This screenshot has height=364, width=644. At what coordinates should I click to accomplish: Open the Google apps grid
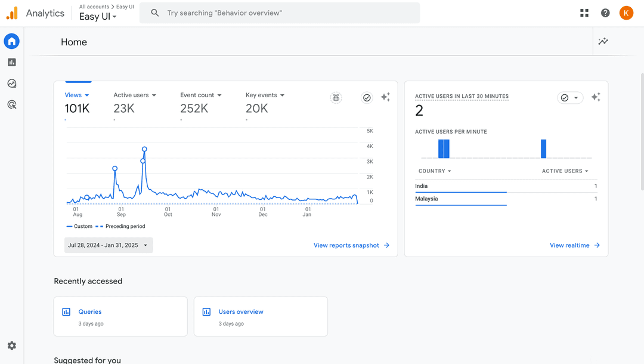pos(584,13)
